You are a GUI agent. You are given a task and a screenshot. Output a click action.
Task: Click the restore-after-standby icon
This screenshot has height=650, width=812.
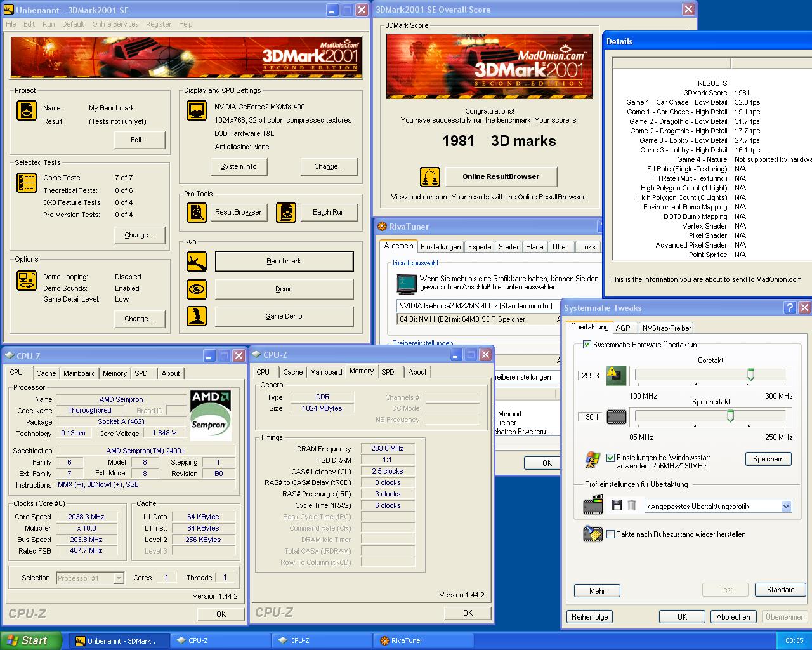pyautogui.click(x=593, y=534)
